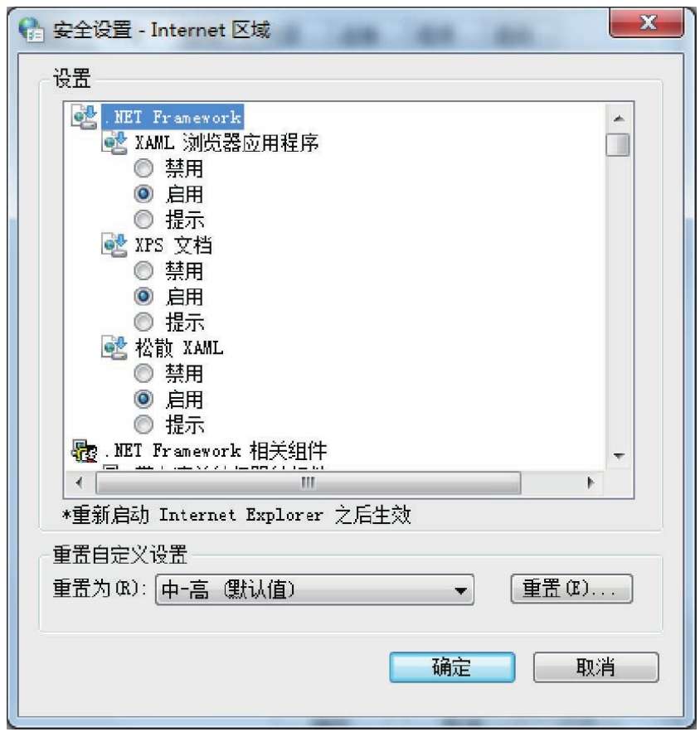Choose 启用 for XPS 文档
700x732 pixels.
[143, 297]
